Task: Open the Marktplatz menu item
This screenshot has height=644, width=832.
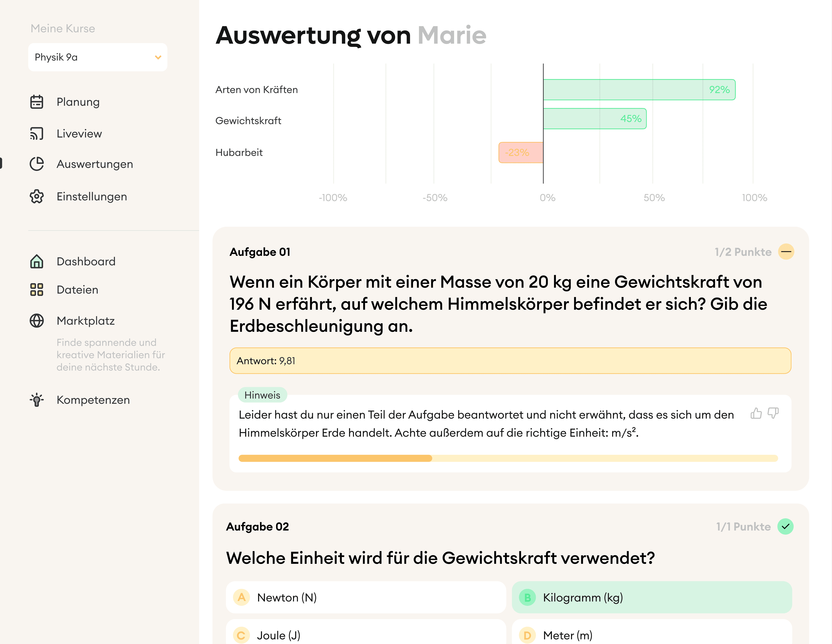Action: (x=86, y=321)
